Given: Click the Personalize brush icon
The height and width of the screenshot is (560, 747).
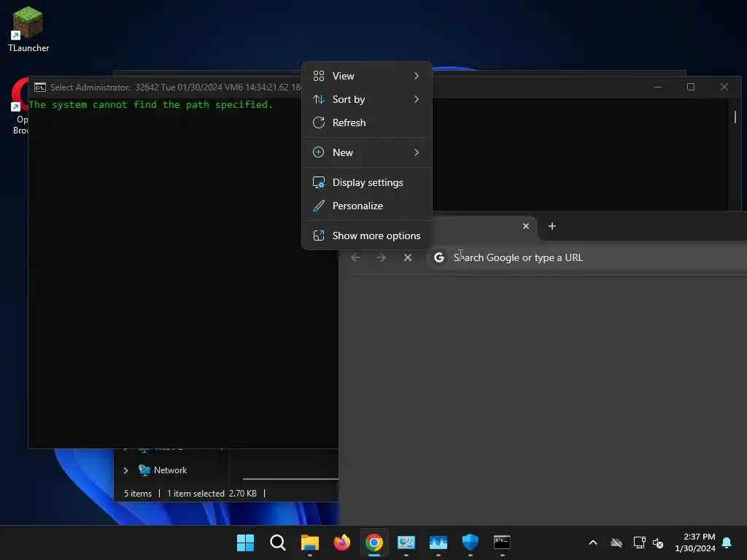Looking at the screenshot, I should [319, 206].
